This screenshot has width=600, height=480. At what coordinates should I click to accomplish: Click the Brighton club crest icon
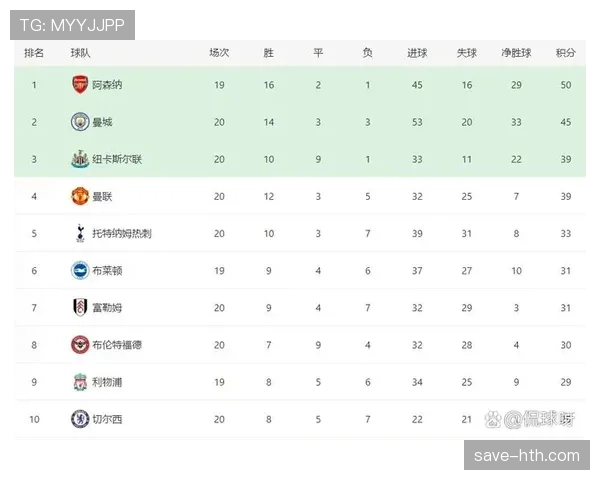coord(80,270)
